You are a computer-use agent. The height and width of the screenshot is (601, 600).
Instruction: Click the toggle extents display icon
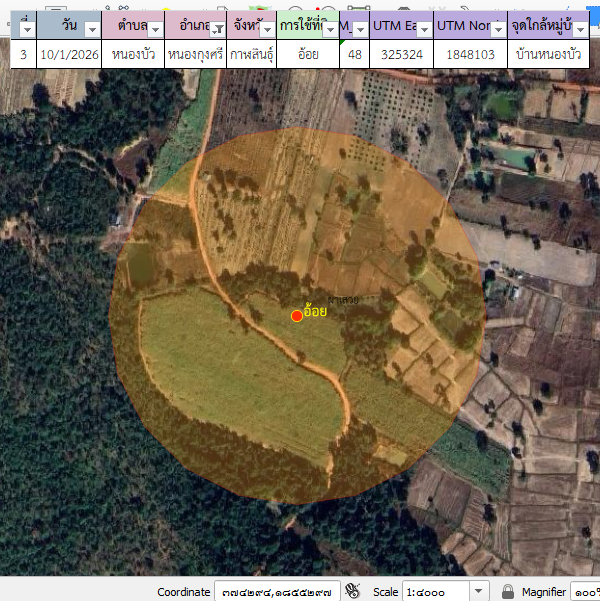pos(352,592)
